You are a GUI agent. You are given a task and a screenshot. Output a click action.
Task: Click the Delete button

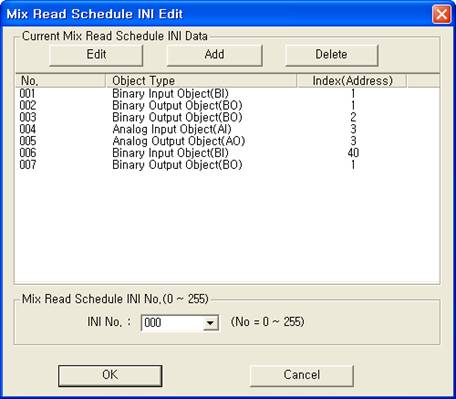pyautogui.click(x=331, y=55)
